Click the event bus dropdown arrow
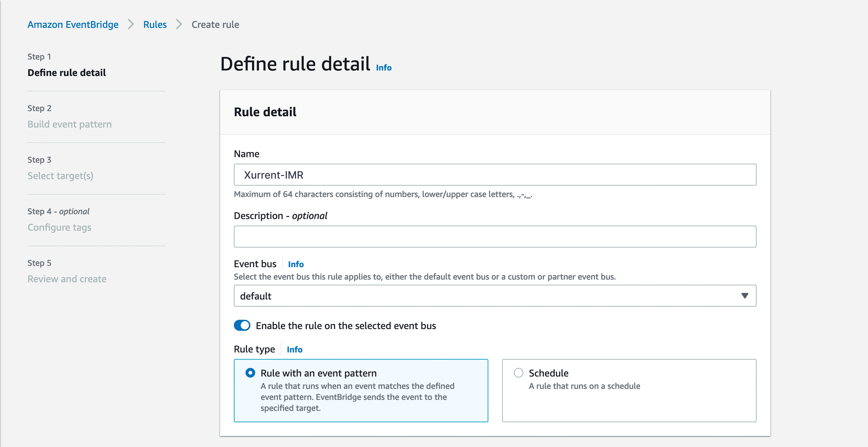The height and width of the screenshot is (447, 868). point(744,296)
